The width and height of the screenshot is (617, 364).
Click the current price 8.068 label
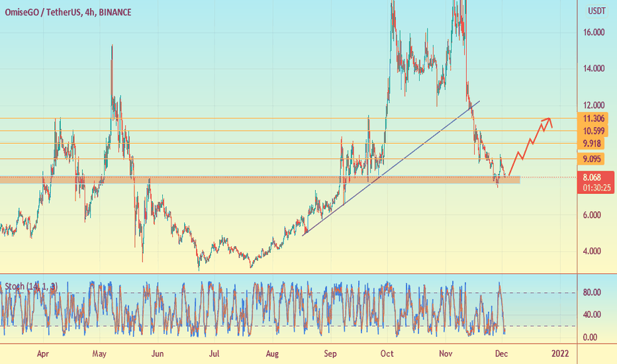point(596,182)
